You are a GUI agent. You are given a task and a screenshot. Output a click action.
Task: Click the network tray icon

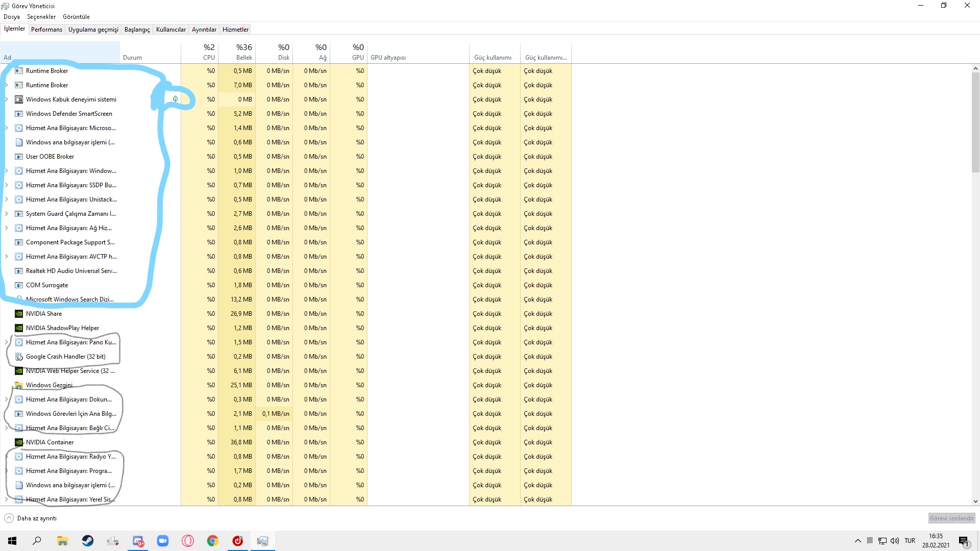[883, 541]
